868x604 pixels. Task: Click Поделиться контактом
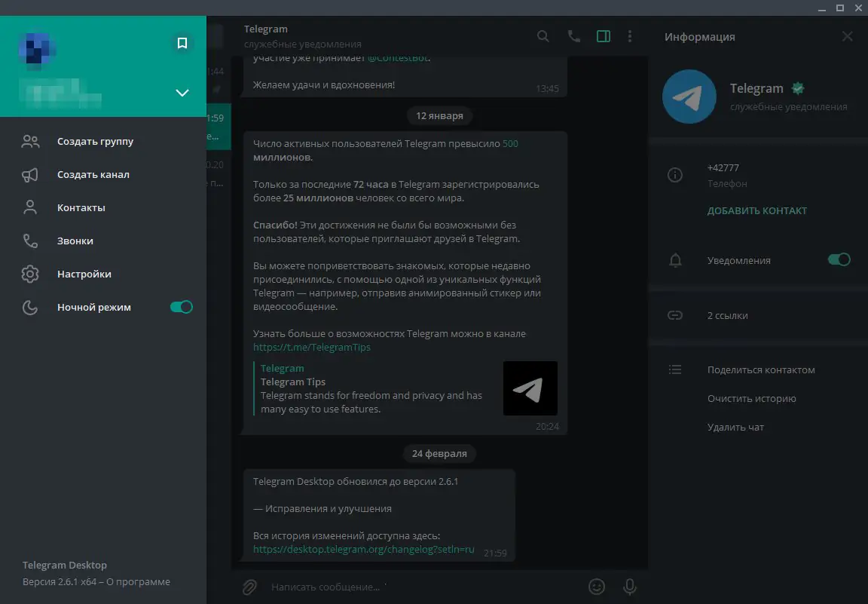761,369
